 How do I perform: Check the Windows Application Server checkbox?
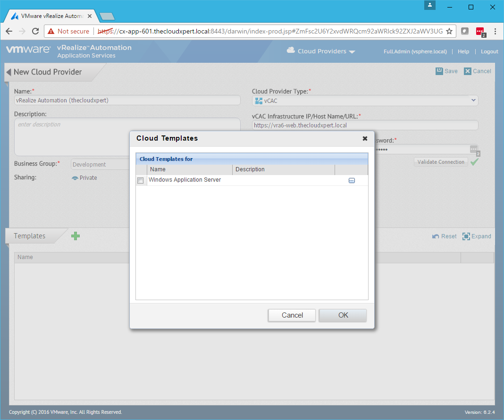point(140,180)
